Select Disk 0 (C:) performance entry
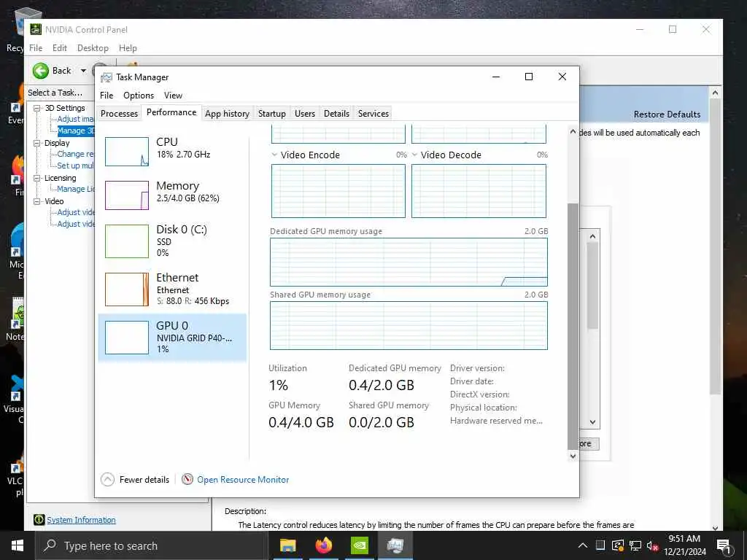This screenshot has width=747, height=560. (172, 241)
